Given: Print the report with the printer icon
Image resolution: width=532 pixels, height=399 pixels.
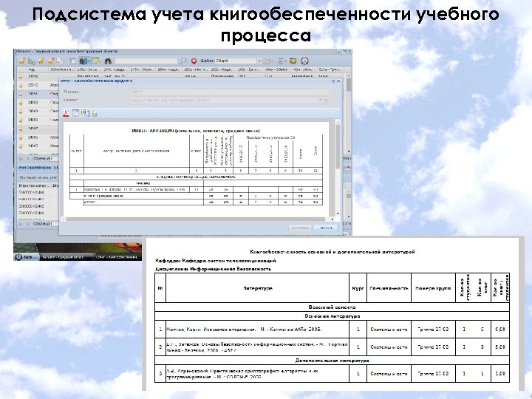Looking at the screenshot, I should pyautogui.click(x=95, y=114).
